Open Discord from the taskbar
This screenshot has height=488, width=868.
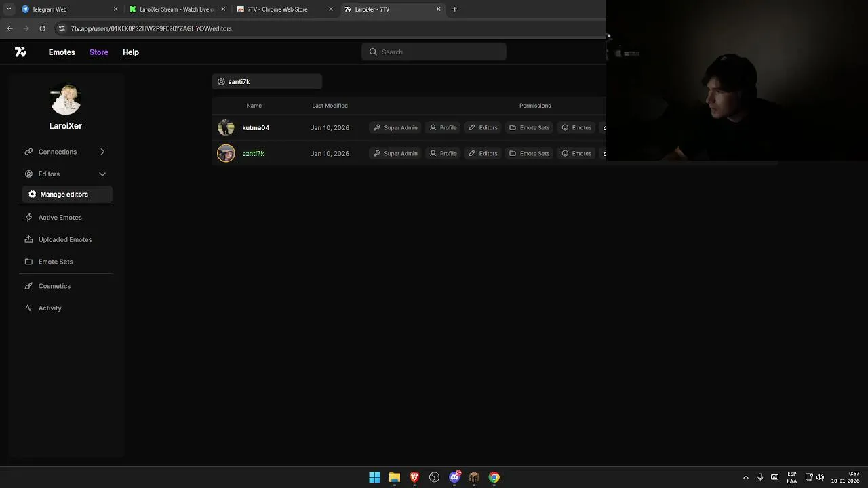454,477
